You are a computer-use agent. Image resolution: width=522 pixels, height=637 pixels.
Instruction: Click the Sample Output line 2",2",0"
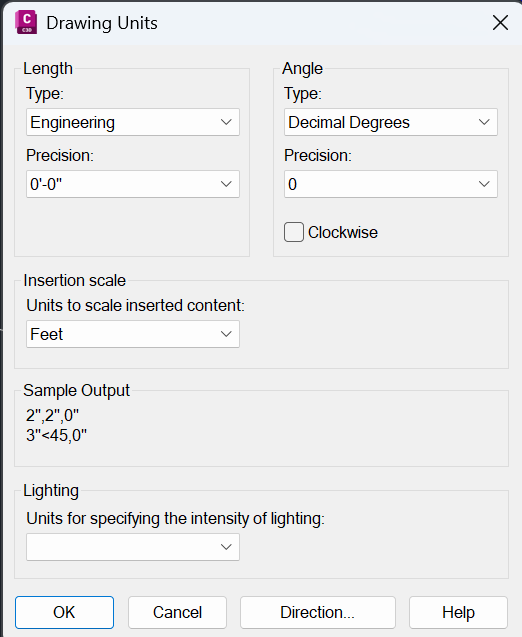point(52,416)
